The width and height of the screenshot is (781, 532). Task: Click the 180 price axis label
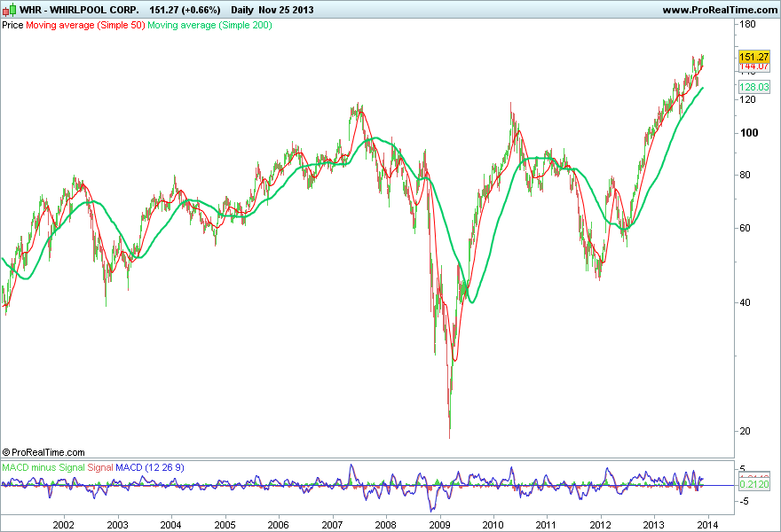tap(747, 24)
